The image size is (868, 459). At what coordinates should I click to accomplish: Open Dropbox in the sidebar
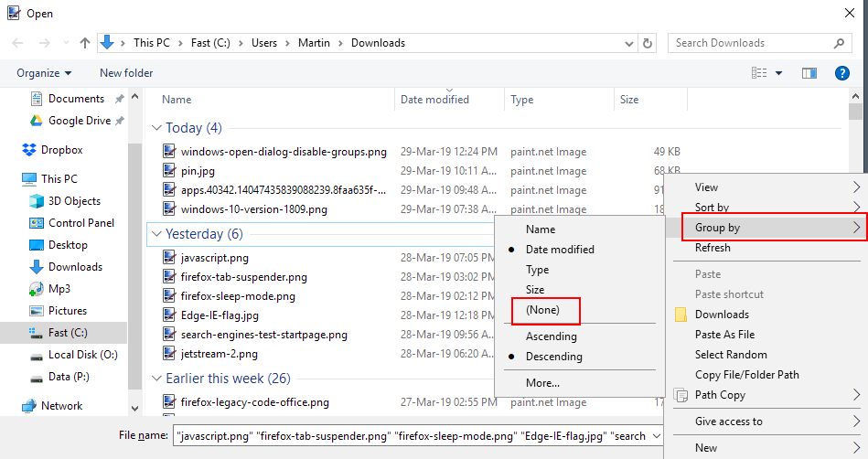[61, 150]
